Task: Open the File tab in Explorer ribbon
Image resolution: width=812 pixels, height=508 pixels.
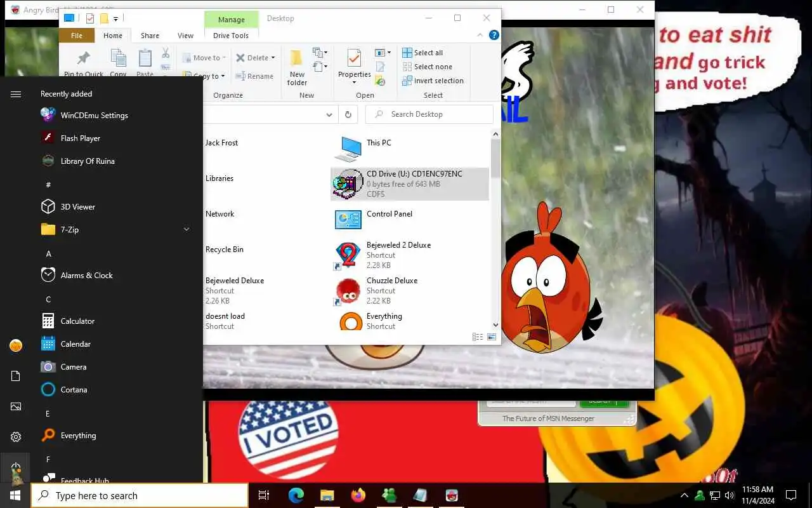Action: click(77, 36)
